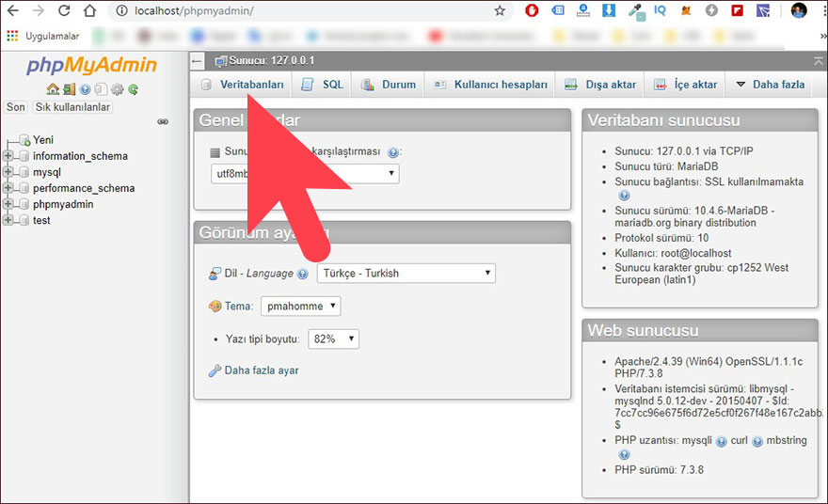Click the site information icon in address bar
This screenshot has width=828, height=504.
[x=122, y=10]
